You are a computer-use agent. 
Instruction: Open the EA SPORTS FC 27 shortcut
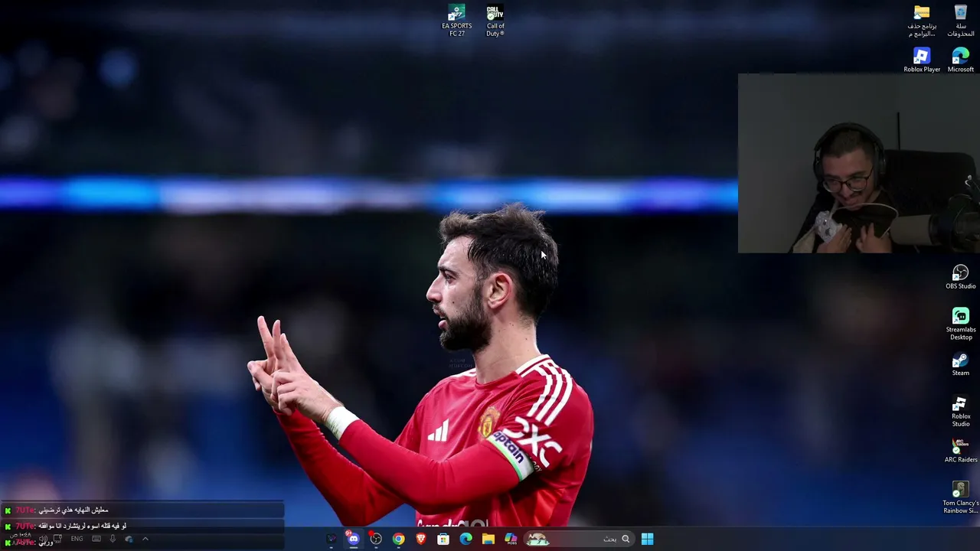click(x=456, y=21)
